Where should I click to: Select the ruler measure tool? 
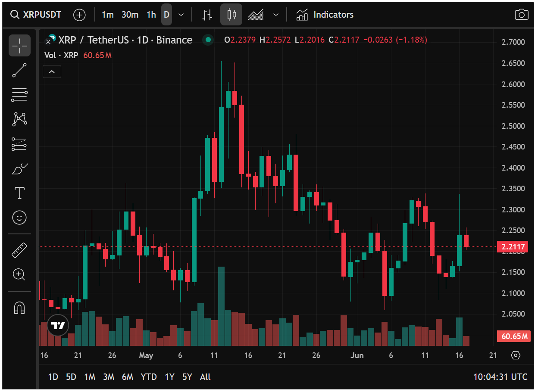click(x=19, y=250)
